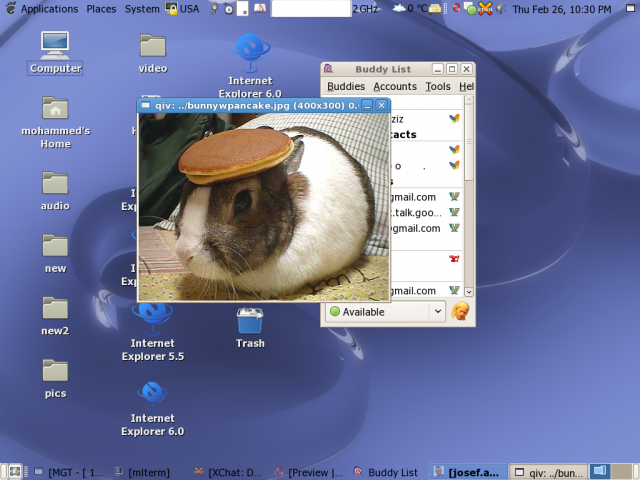Click the clock showing Thu Feb 26, 10:30 PM
640x480 pixels.
coord(562,9)
